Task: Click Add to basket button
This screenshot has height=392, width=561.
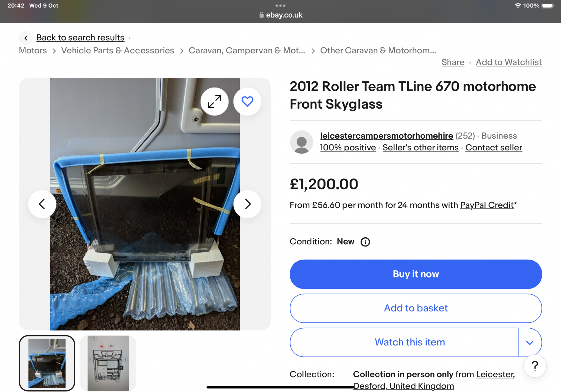Action: tap(415, 308)
